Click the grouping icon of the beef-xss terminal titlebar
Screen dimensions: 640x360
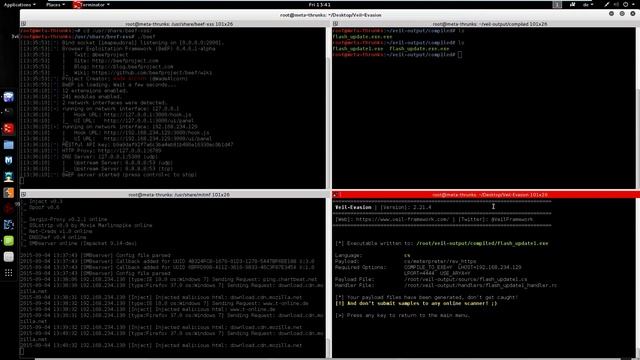(23, 24)
